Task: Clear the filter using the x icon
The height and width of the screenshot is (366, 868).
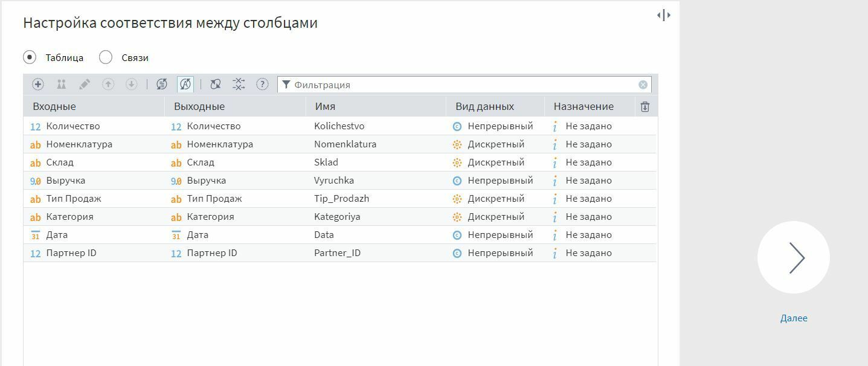Action: point(642,85)
